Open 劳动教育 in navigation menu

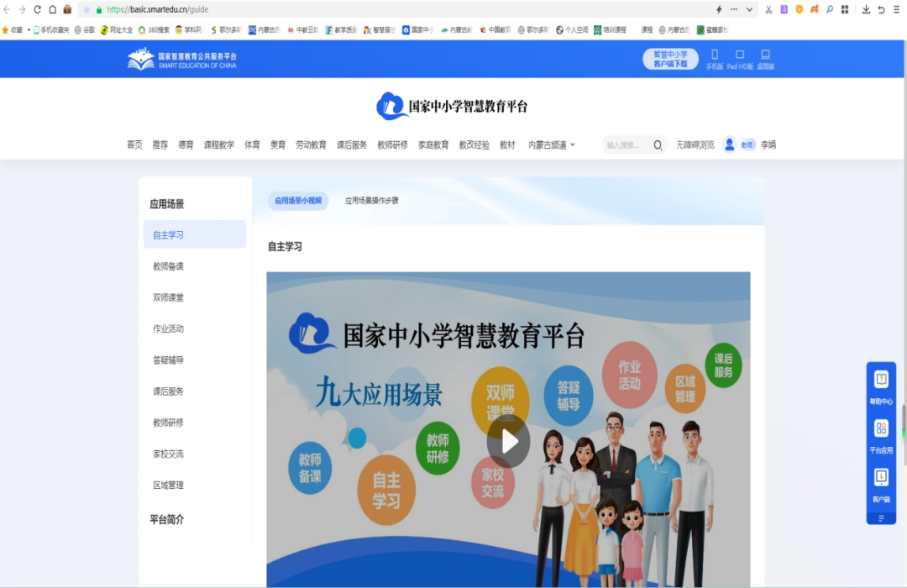pyautogui.click(x=311, y=144)
